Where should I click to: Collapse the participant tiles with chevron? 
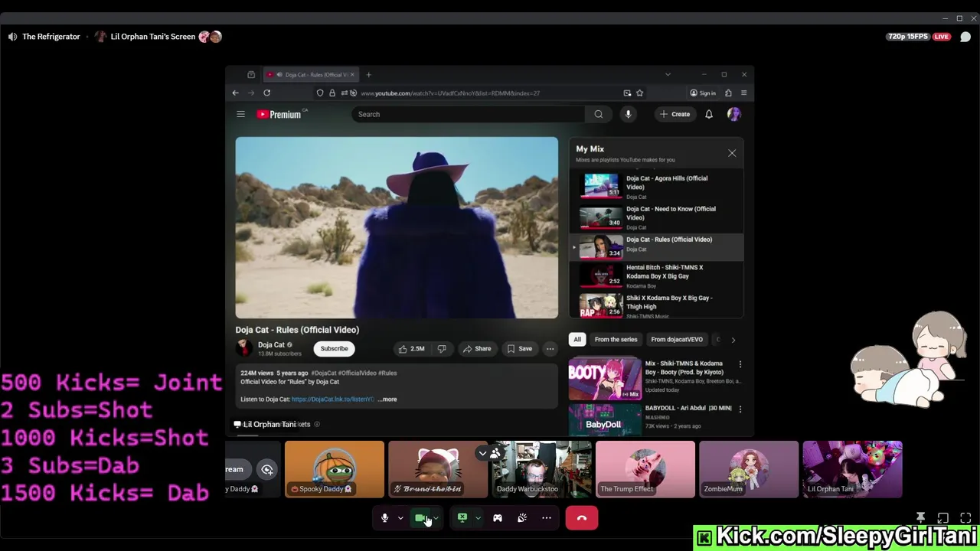click(x=482, y=454)
